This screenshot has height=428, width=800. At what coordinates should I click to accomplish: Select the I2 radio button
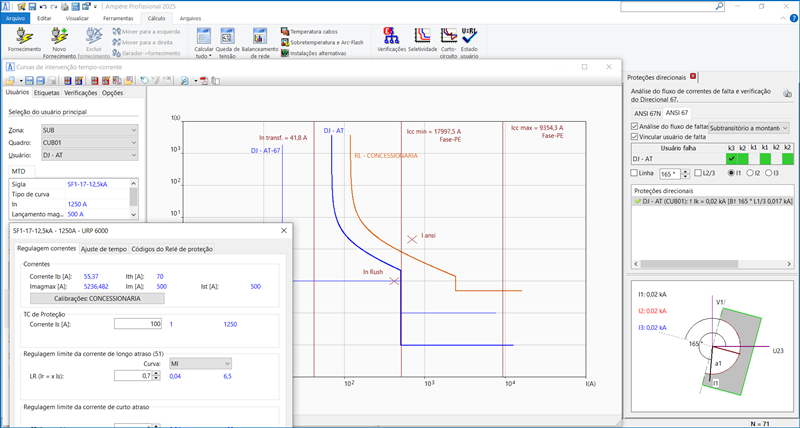coord(750,173)
